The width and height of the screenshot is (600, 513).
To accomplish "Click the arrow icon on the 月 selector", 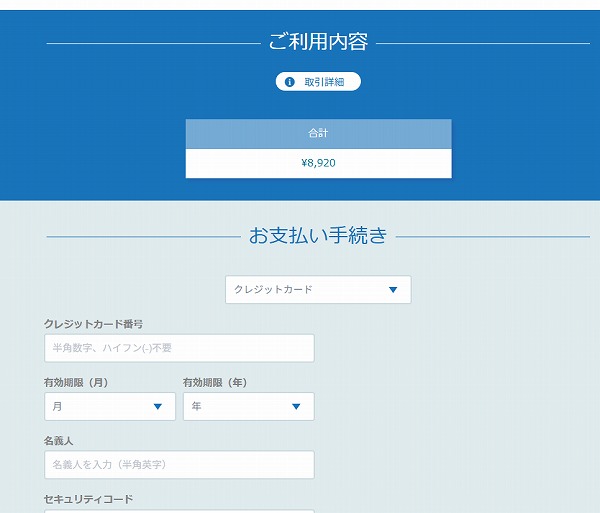I will point(158,407).
